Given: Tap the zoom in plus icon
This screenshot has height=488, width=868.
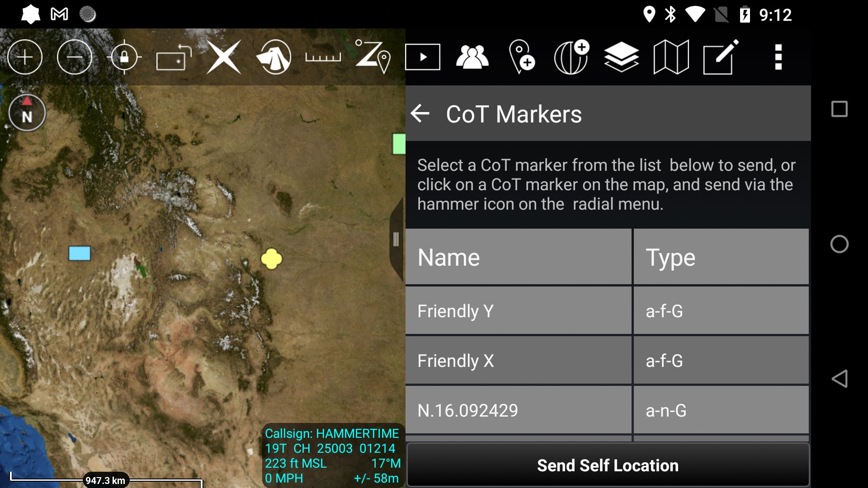Looking at the screenshot, I should [x=25, y=57].
